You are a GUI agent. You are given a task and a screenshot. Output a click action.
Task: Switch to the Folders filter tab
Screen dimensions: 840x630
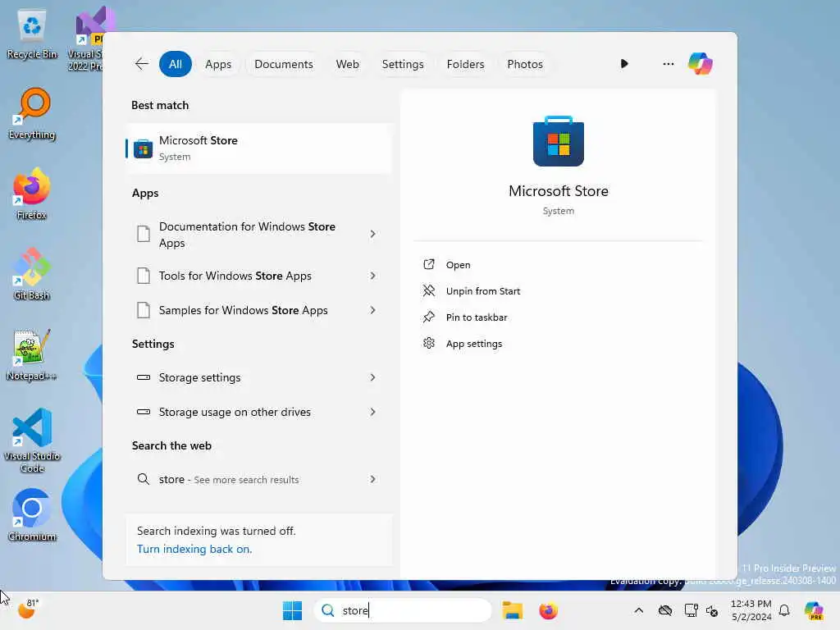pos(465,64)
